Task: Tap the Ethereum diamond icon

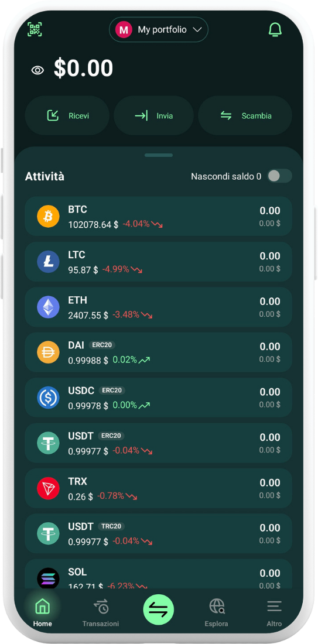Action: 49,307
